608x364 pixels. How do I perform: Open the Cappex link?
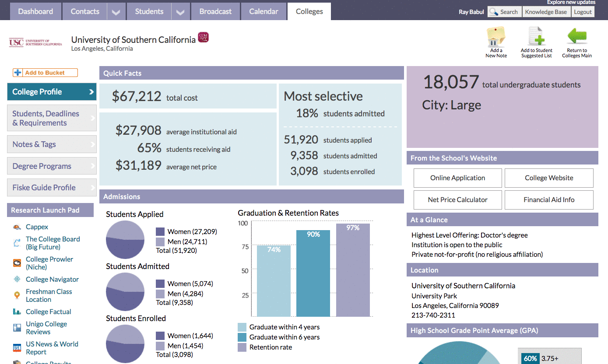pos(37,227)
